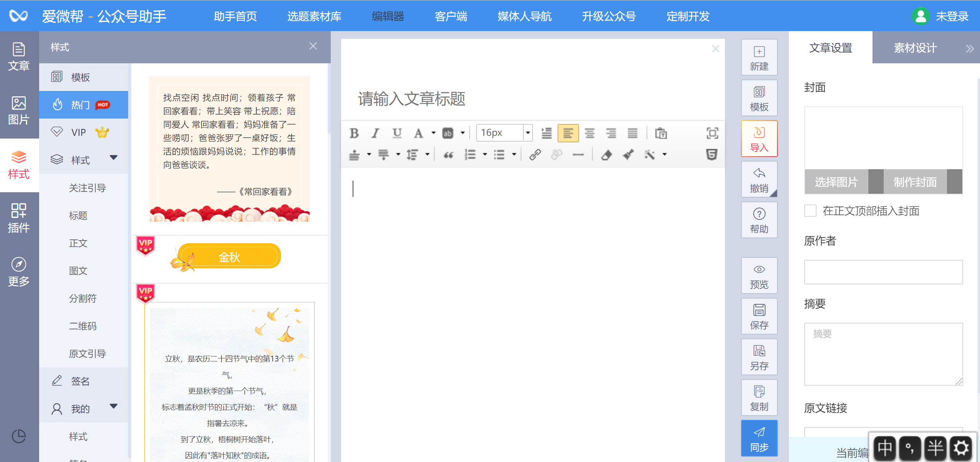Enable 在正文顶部插入封面 checkbox
The height and width of the screenshot is (462, 980).
810,211
